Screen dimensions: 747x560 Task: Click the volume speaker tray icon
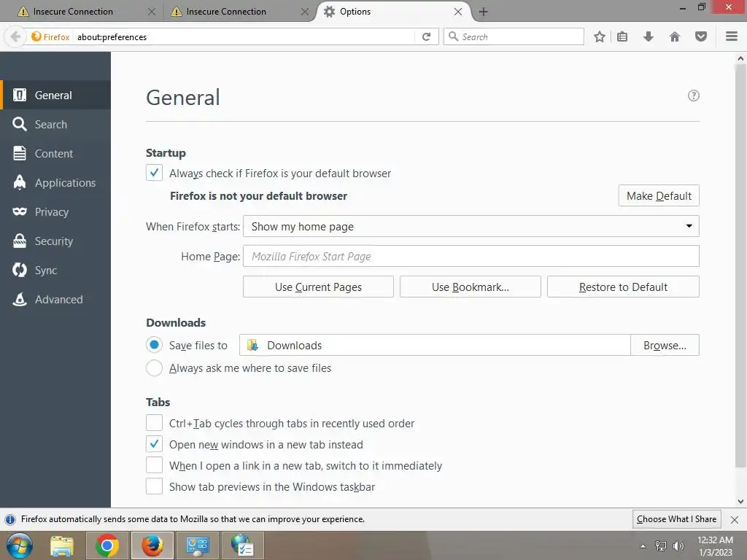(x=678, y=545)
